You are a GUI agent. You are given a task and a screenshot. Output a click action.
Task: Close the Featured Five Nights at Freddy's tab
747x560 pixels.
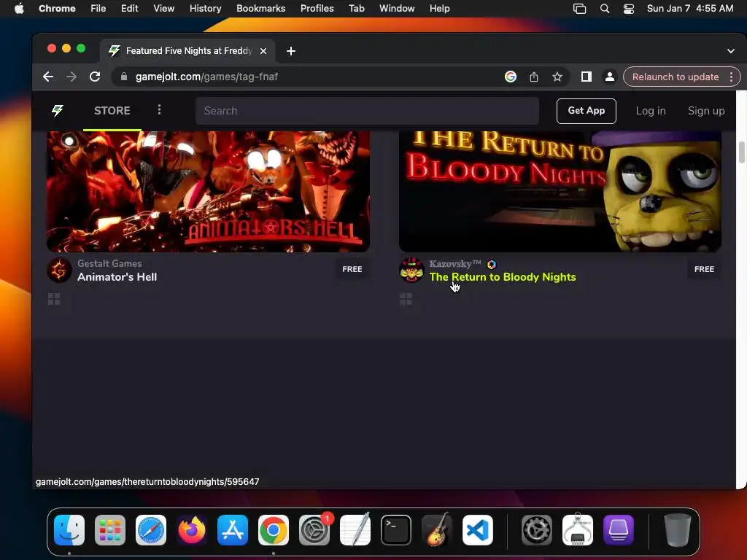(x=263, y=51)
